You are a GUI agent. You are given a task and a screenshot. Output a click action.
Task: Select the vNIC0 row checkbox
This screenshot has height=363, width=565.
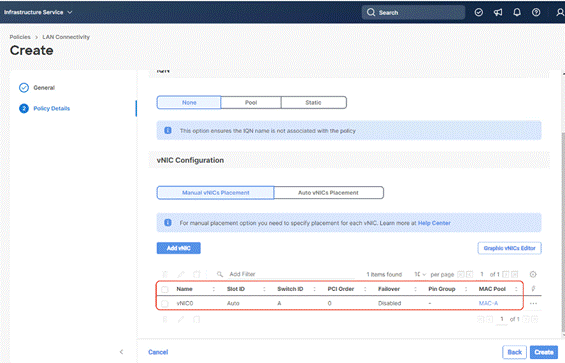165,304
